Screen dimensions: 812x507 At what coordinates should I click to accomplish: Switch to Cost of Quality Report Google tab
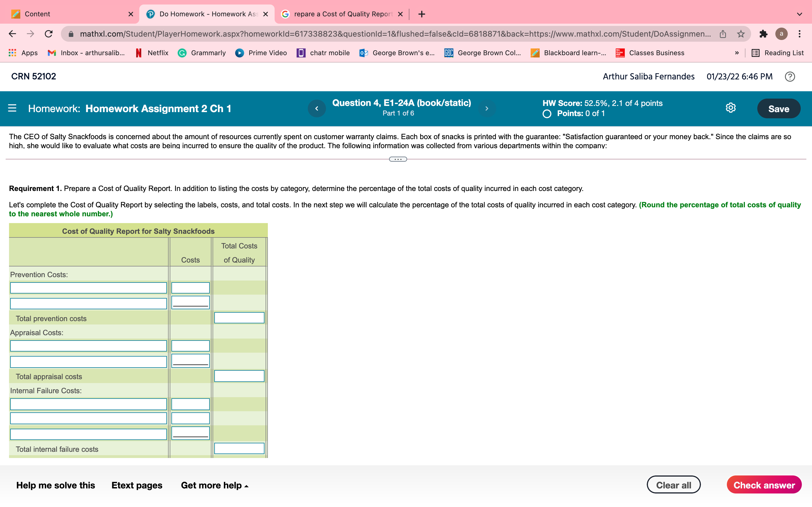coord(342,14)
